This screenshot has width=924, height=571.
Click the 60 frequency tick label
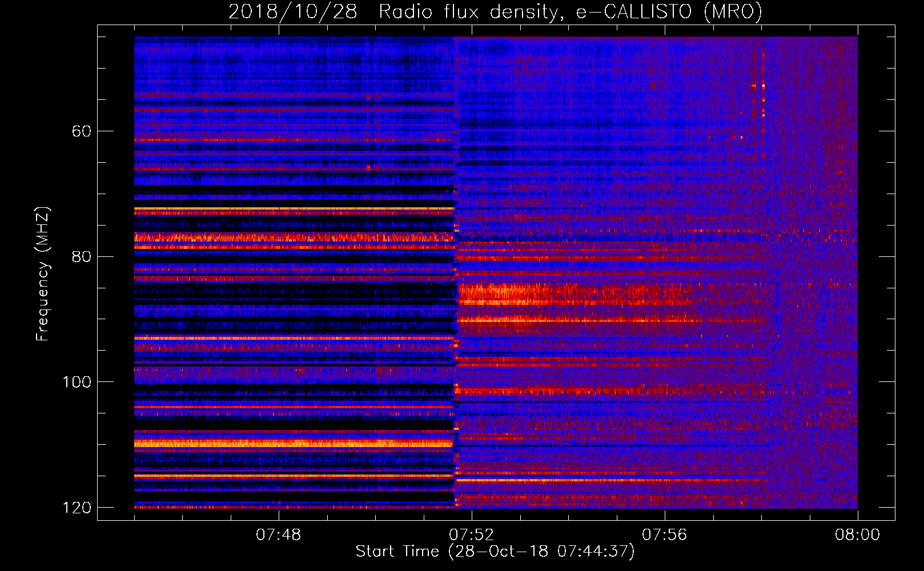click(x=82, y=131)
